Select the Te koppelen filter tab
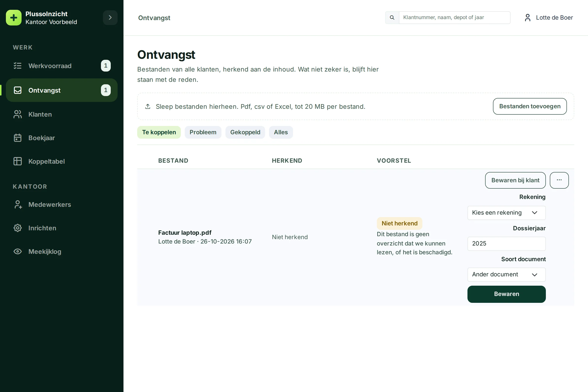The height and width of the screenshot is (392, 588). pyautogui.click(x=159, y=132)
